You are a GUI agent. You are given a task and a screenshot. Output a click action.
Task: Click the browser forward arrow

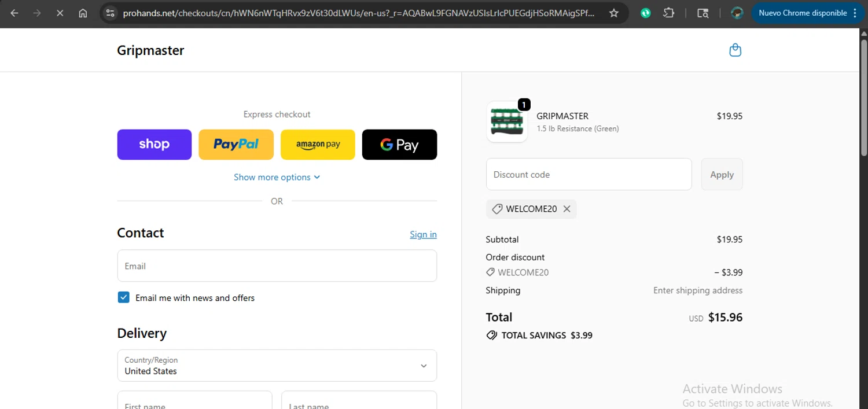(x=37, y=13)
